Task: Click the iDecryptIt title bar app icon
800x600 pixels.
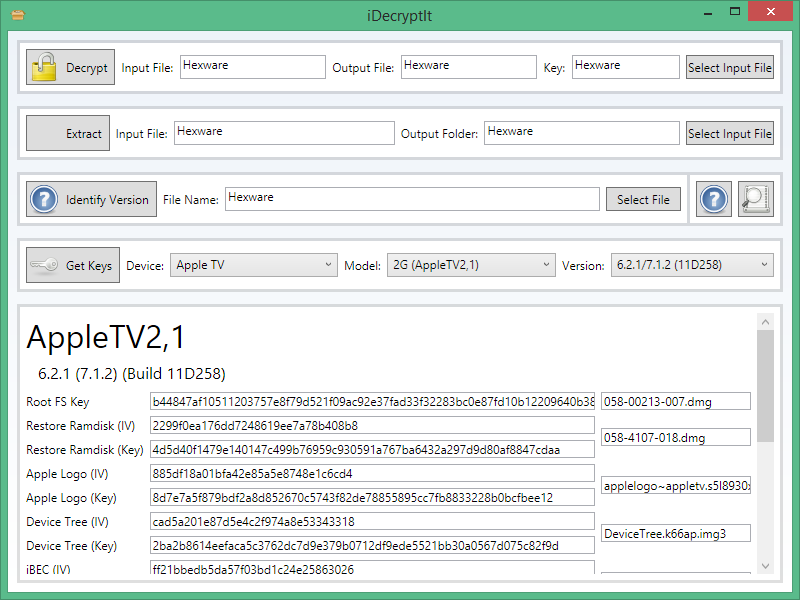Action: coord(18,15)
